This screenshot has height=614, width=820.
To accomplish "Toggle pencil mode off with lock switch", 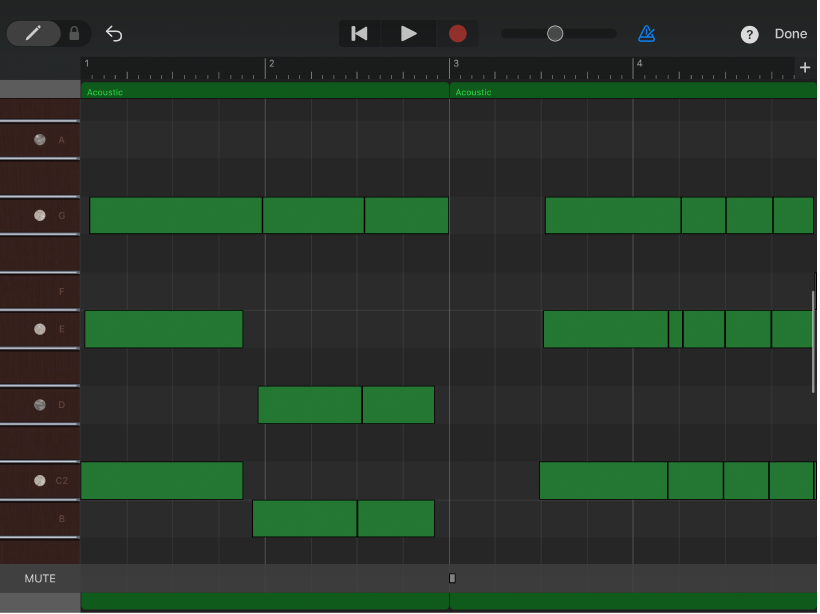I will (75, 33).
